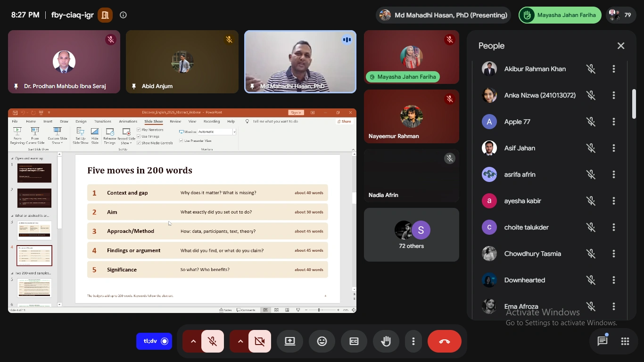Expand audio settings arrow beside microphone
Viewport: 644px width, 362px height.
[192, 341]
